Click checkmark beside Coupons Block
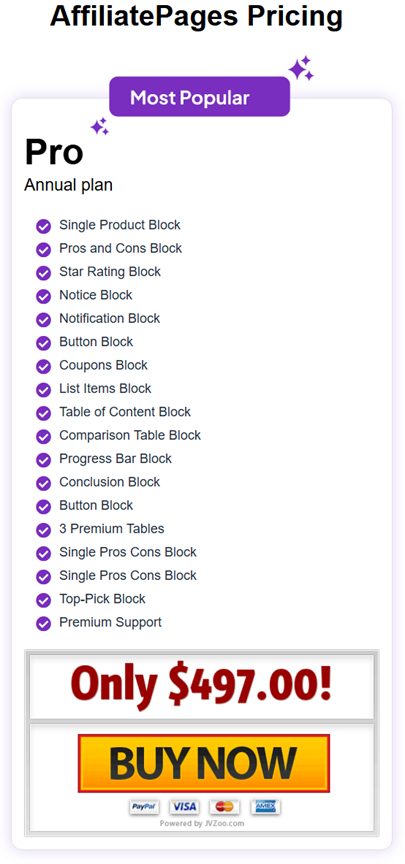This screenshot has height=864, width=405. [x=44, y=366]
